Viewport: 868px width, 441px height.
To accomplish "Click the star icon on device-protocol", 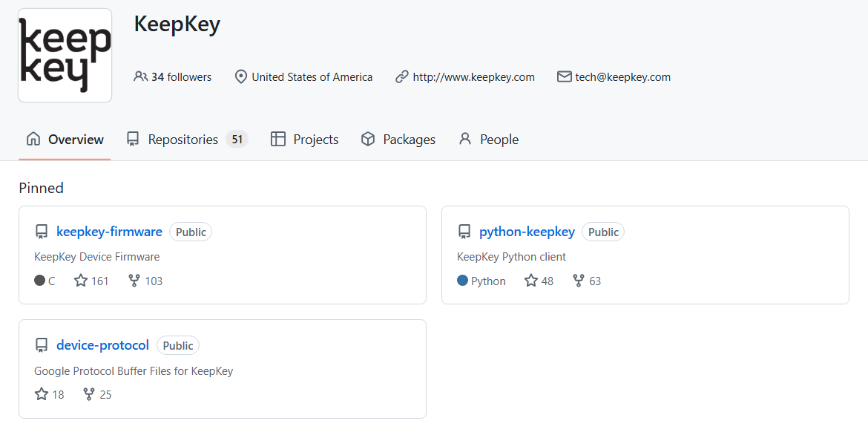I will pyautogui.click(x=42, y=394).
